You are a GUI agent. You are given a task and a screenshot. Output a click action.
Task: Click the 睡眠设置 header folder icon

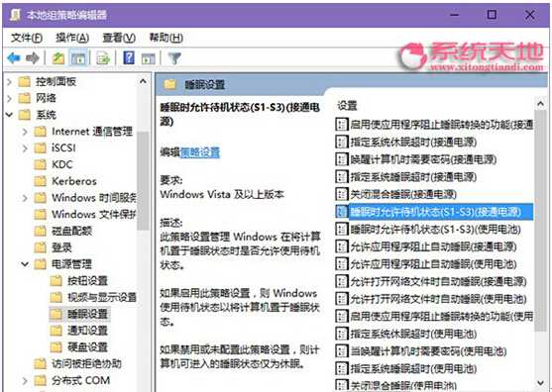click(x=170, y=84)
